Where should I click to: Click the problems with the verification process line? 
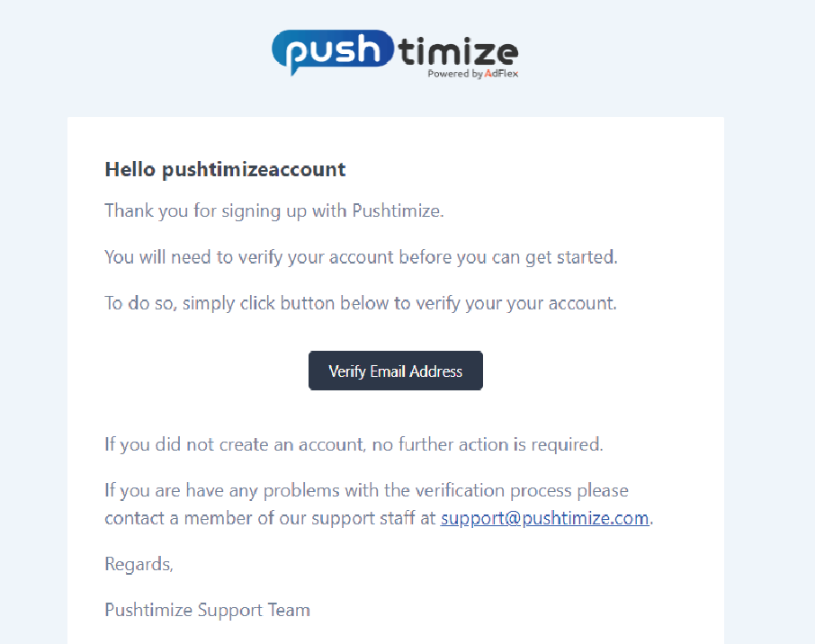pyautogui.click(x=366, y=491)
